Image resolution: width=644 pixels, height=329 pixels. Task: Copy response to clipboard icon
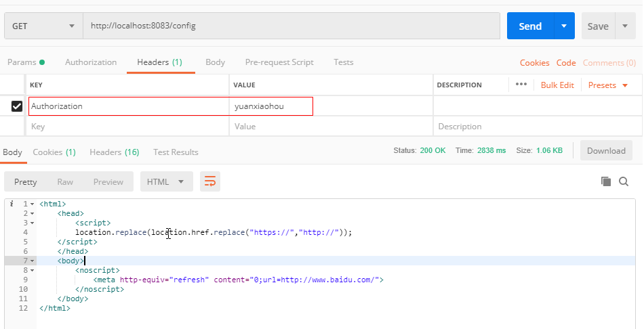(x=606, y=181)
